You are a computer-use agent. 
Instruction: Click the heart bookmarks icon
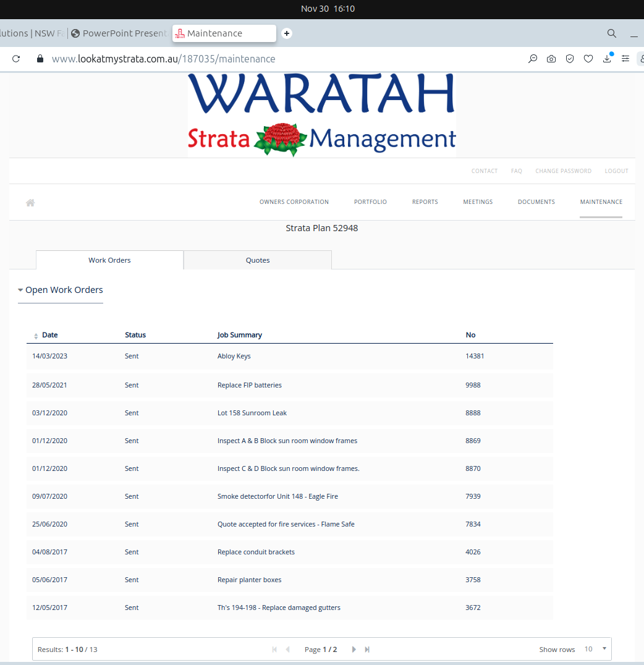coord(588,59)
